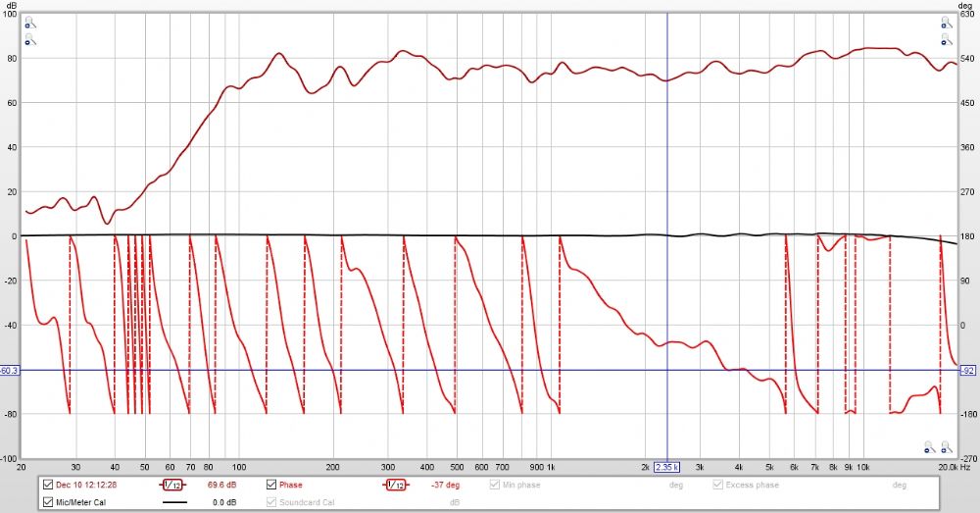This screenshot has width=980, height=513.
Task: Click the 1/12 smoothing icon beside 69.6 dB
Action: click(171, 485)
